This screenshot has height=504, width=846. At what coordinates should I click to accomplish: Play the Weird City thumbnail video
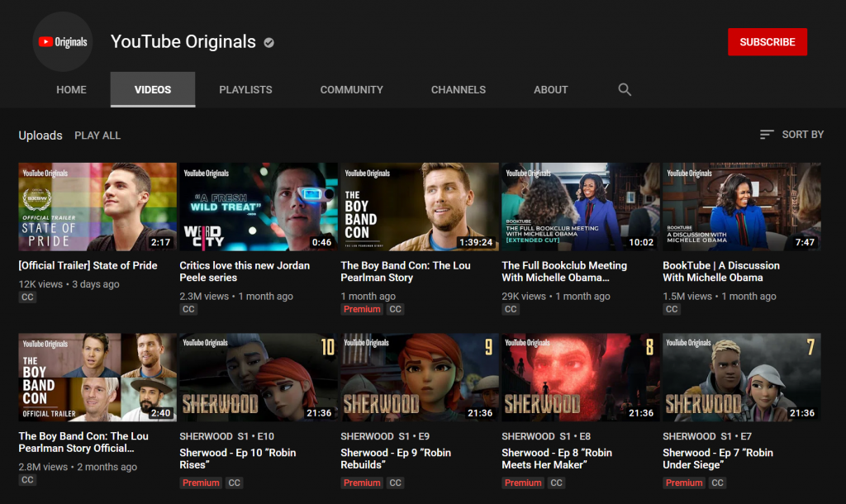(259, 207)
